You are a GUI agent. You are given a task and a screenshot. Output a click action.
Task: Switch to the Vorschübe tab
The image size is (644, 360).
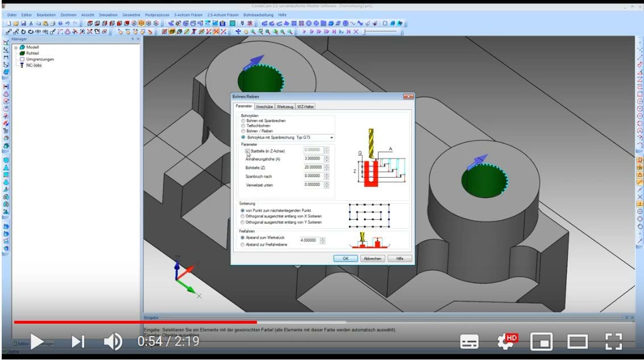pyautogui.click(x=264, y=106)
